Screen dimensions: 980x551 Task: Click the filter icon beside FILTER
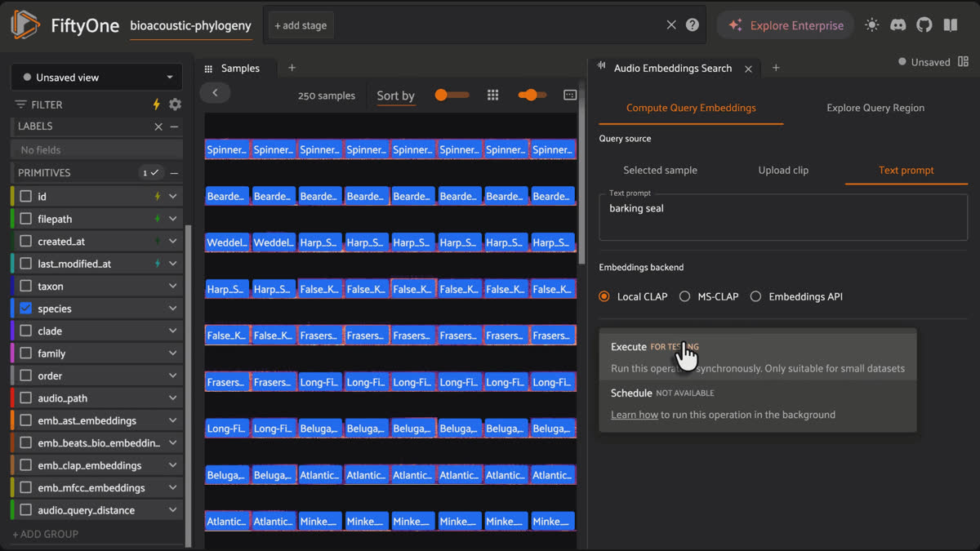[x=21, y=104]
